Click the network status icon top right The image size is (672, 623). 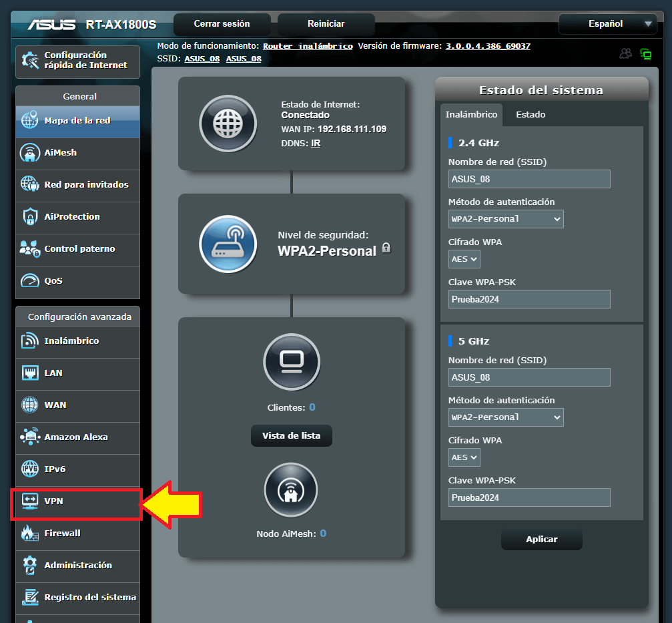(x=645, y=54)
